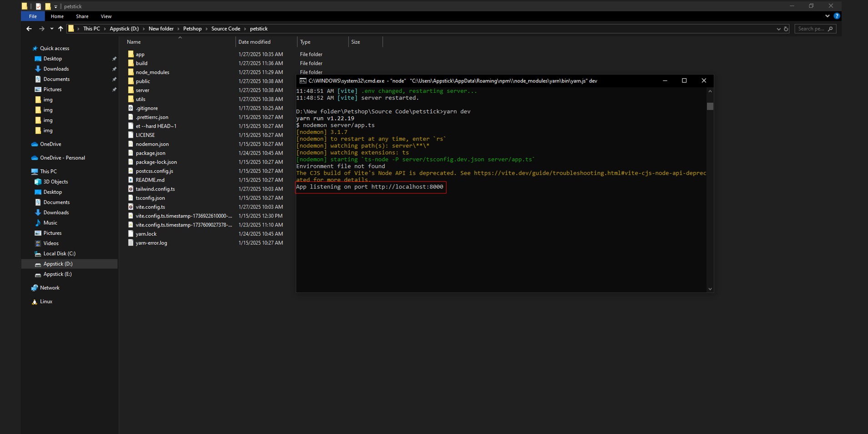
Task: Select the Linux item in sidebar
Action: (46, 302)
